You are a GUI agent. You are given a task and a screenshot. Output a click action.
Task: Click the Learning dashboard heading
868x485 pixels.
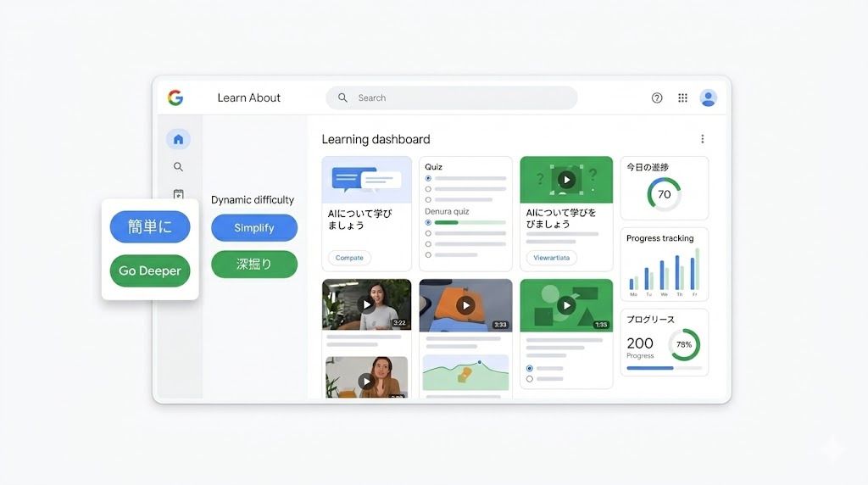click(376, 140)
